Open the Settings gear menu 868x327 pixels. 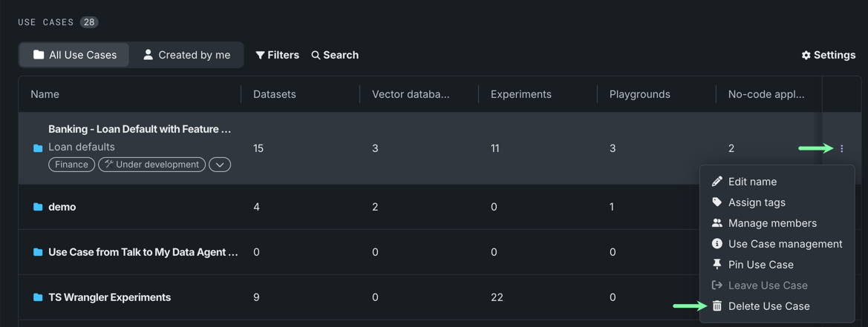click(828, 55)
